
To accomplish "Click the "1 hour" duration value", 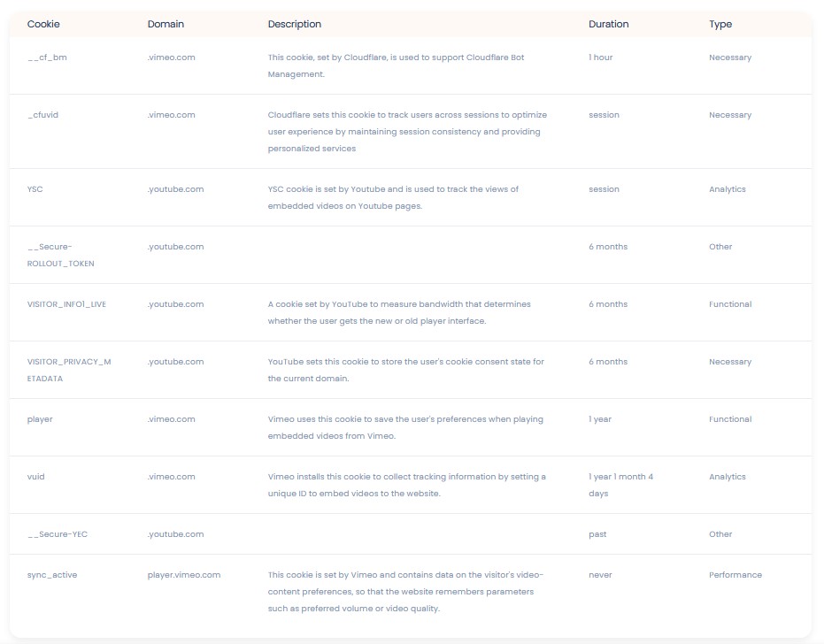I will pyautogui.click(x=600, y=57).
